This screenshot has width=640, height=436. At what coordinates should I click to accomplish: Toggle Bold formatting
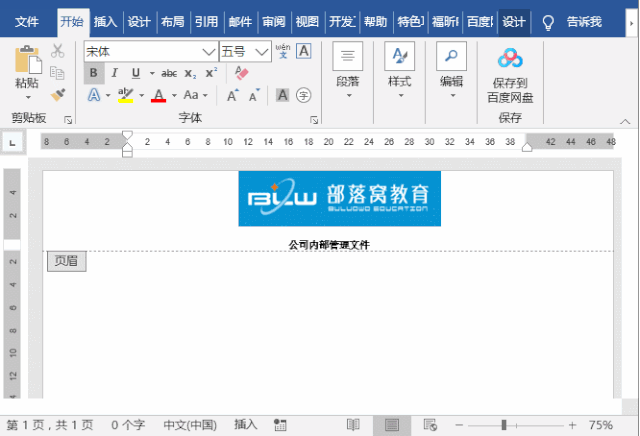click(x=93, y=73)
